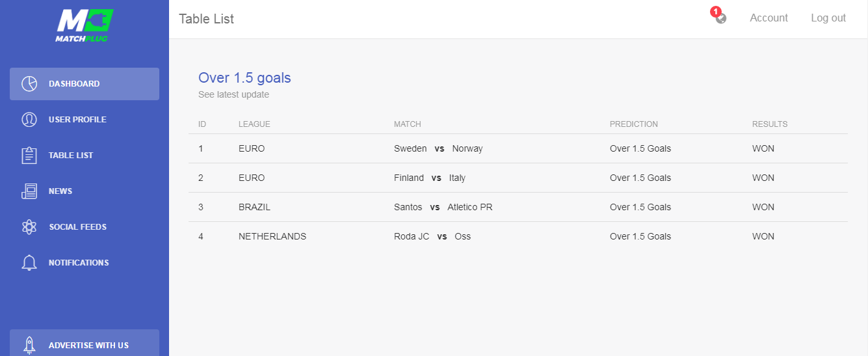Screen dimensions: 868x356
Task: Select the Sweden vs Norway row
Action: click(518, 148)
